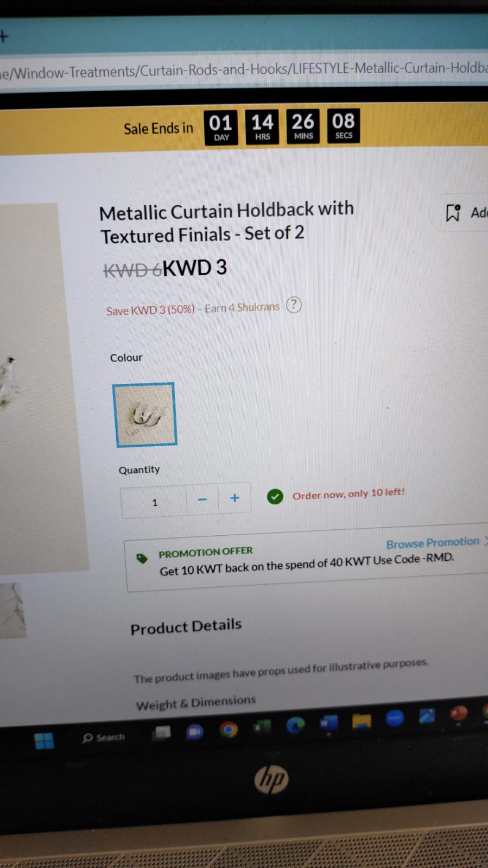Viewport: 488px width, 868px height.
Task: Increase quantity with the plus button
Action: pyautogui.click(x=235, y=498)
